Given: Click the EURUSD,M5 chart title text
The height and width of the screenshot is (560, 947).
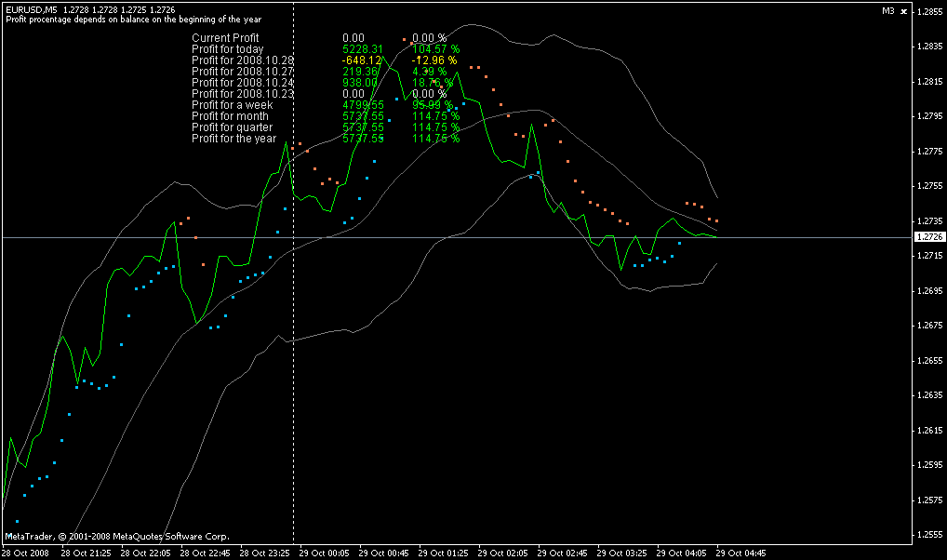Looking at the screenshot, I should [x=32, y=10].
